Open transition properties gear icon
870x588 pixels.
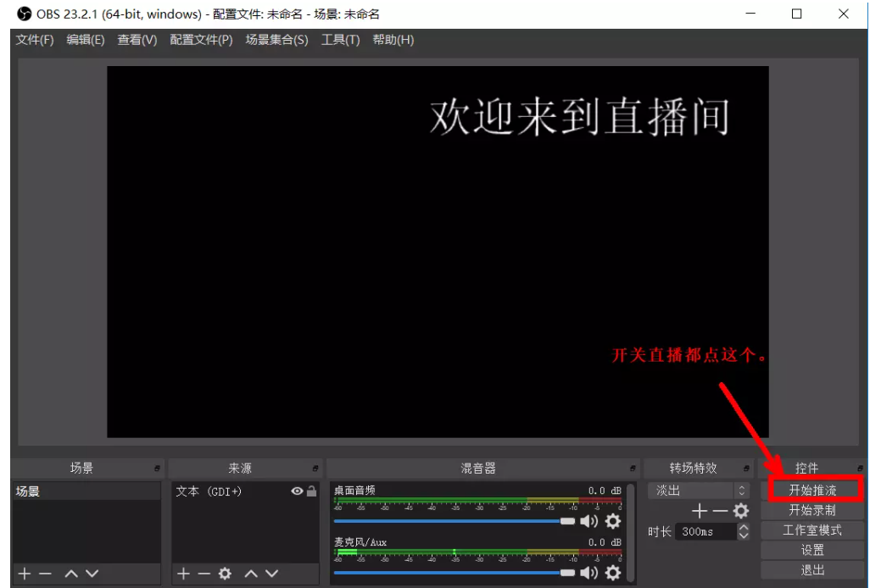point(741,510)
